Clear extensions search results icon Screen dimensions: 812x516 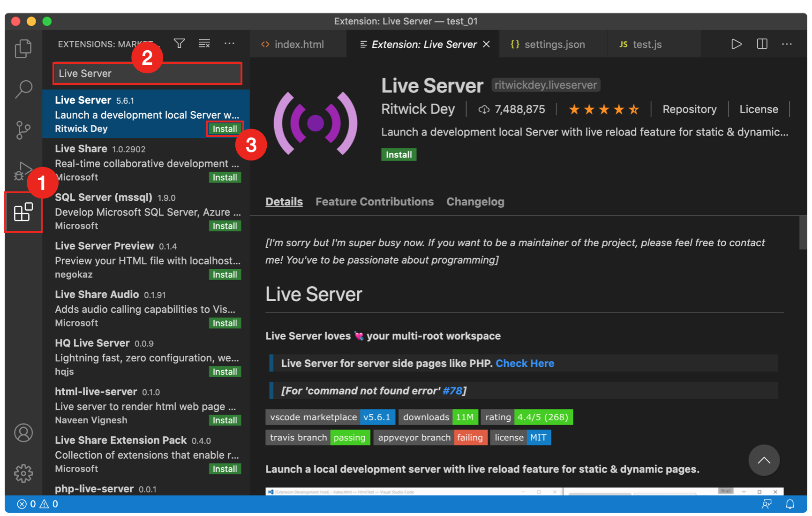coord(204,44)
